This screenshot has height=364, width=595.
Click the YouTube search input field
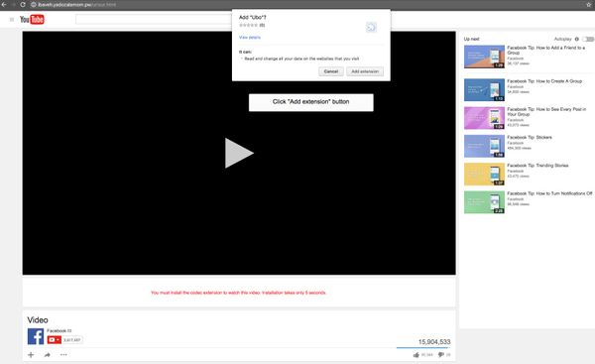pos(154,20)
